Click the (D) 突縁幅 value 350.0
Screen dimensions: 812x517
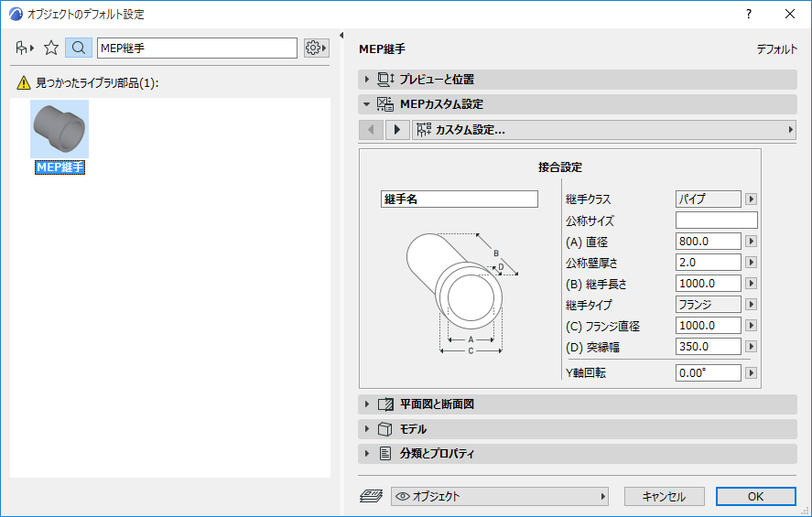(708, 346)
